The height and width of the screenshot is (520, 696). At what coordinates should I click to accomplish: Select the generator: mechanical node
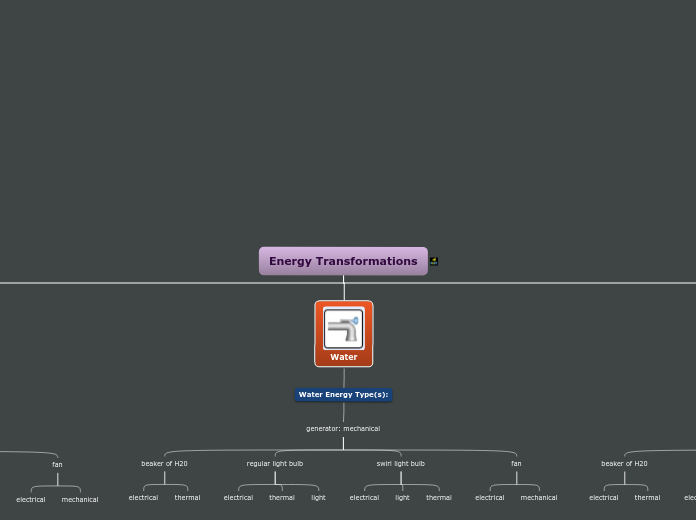(343, 429)
